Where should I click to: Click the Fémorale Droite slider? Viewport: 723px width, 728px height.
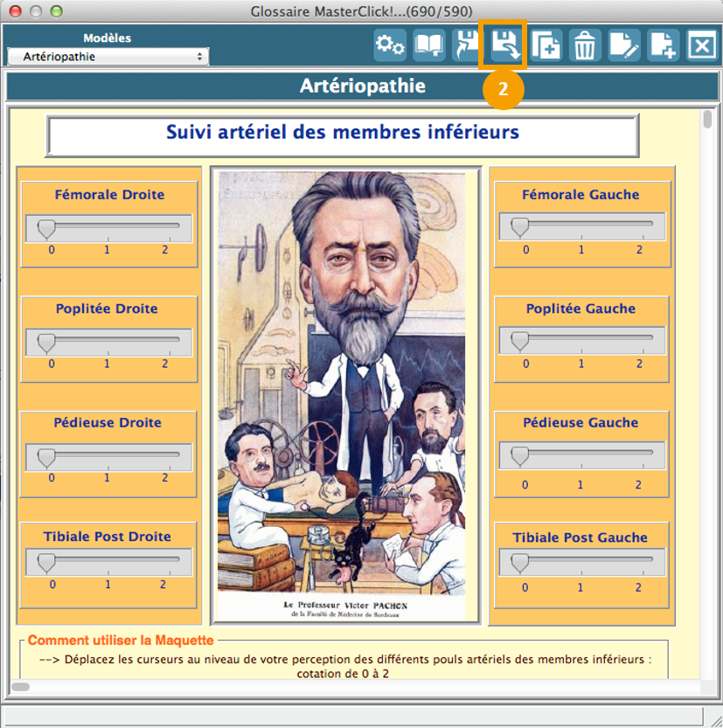pos(107,226)
